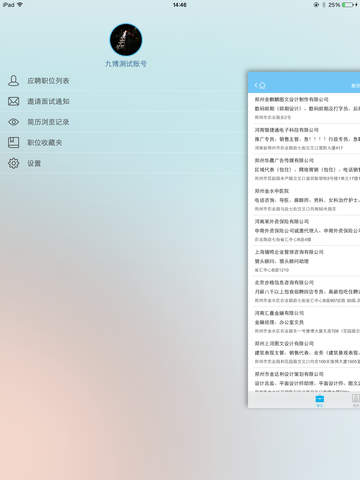Click the bookmark icon for 职位收藏夹
360x480 pixels.
[x=13, y=143]
